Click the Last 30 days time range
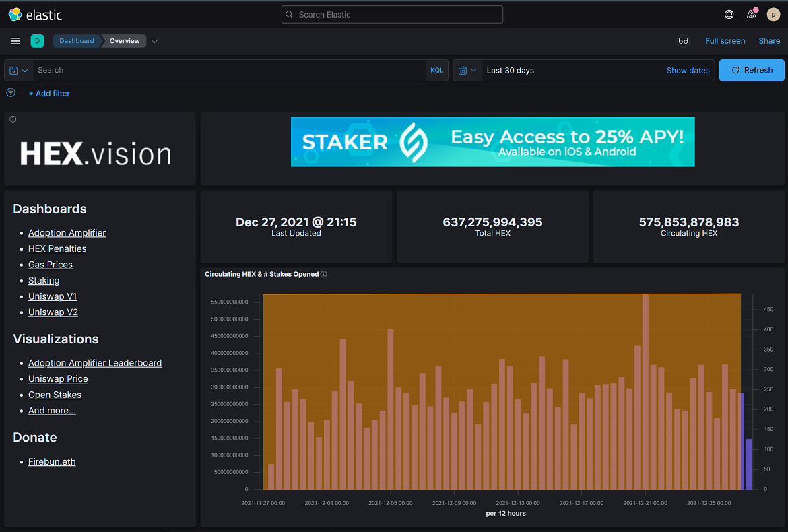This screenshot has width=788, height=532. point(511,70)
